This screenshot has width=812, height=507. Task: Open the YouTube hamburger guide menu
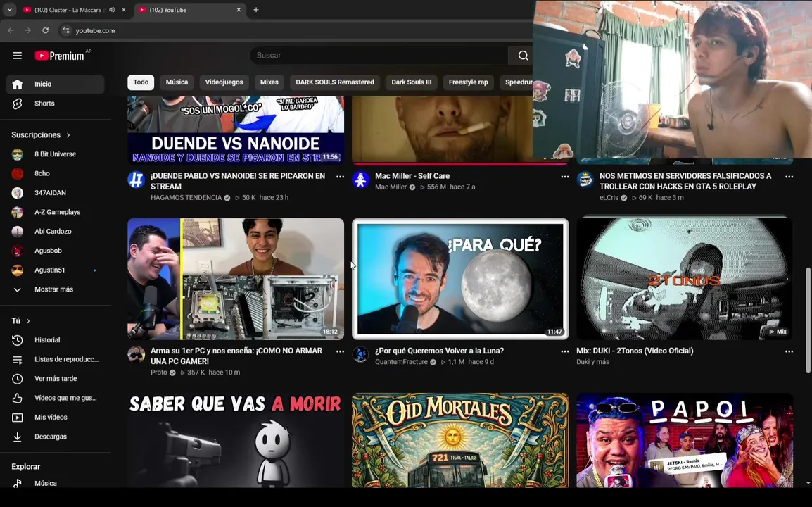click(17, 56)
